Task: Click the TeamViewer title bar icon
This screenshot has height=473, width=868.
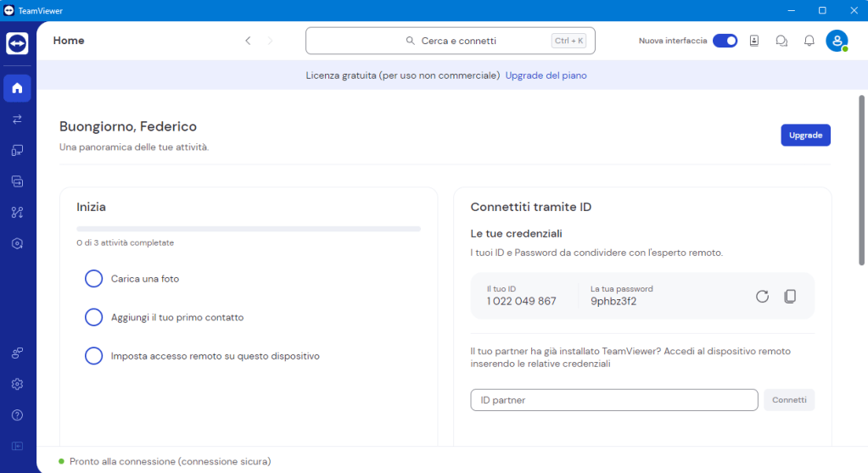Action: coord(8,10)
